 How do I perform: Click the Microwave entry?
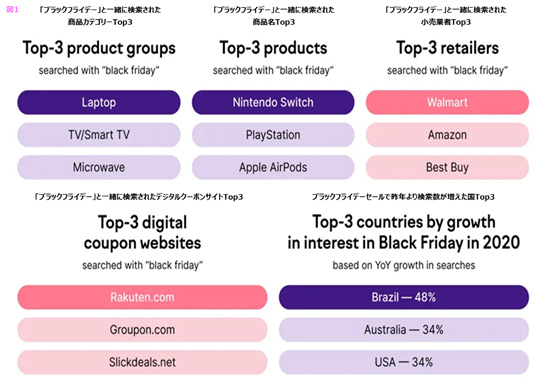tap(99, 167)
